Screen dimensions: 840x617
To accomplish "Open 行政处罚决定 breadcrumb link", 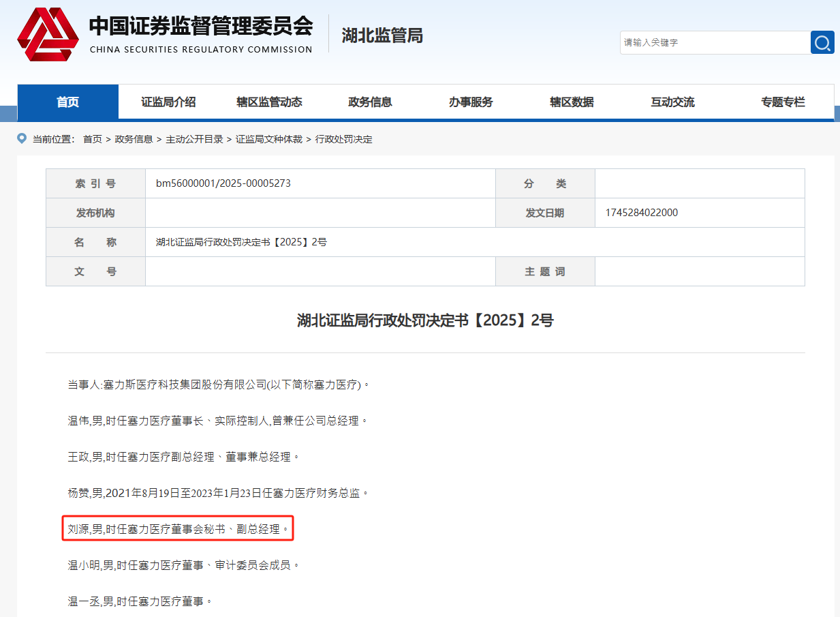I will click(x=344, y=139).
